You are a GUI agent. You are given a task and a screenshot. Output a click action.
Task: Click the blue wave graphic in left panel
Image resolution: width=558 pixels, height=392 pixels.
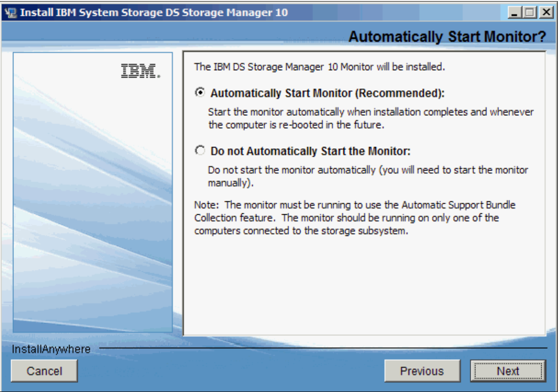click(92, 216)
